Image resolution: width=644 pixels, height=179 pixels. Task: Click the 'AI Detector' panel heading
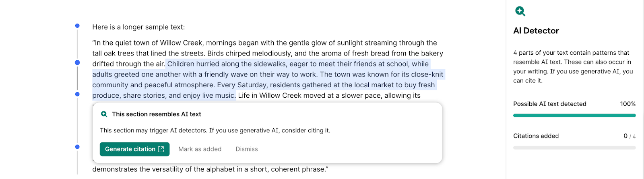[536, 31]
